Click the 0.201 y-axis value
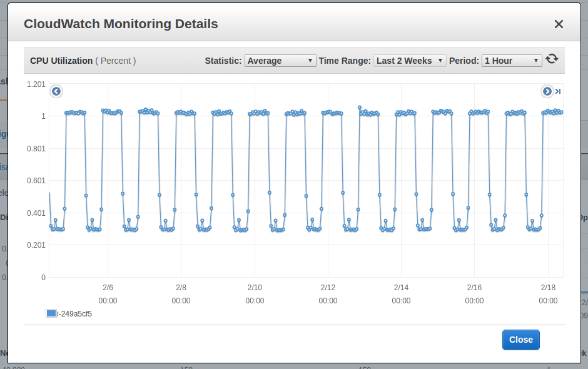 point(36,245)
